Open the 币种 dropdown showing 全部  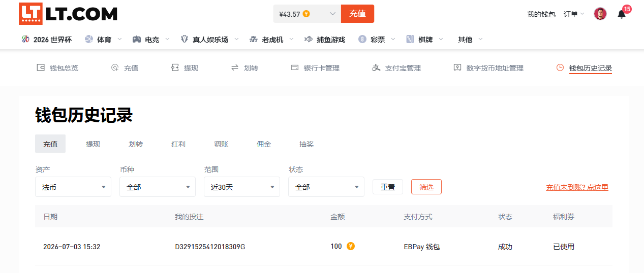(158, 187)
